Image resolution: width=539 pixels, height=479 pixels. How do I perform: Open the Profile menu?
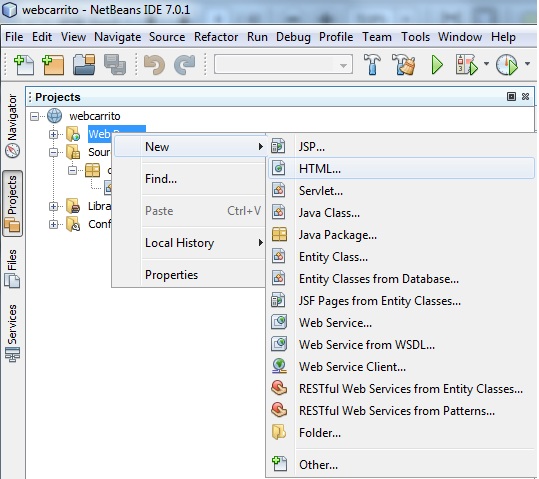click(336, 37)
